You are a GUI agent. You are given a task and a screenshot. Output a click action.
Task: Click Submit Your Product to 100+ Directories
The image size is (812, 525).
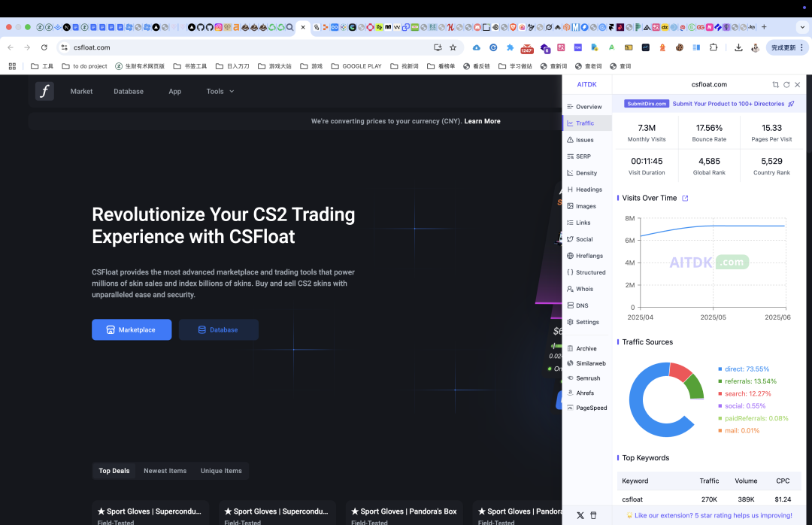(x=728, y=104)
